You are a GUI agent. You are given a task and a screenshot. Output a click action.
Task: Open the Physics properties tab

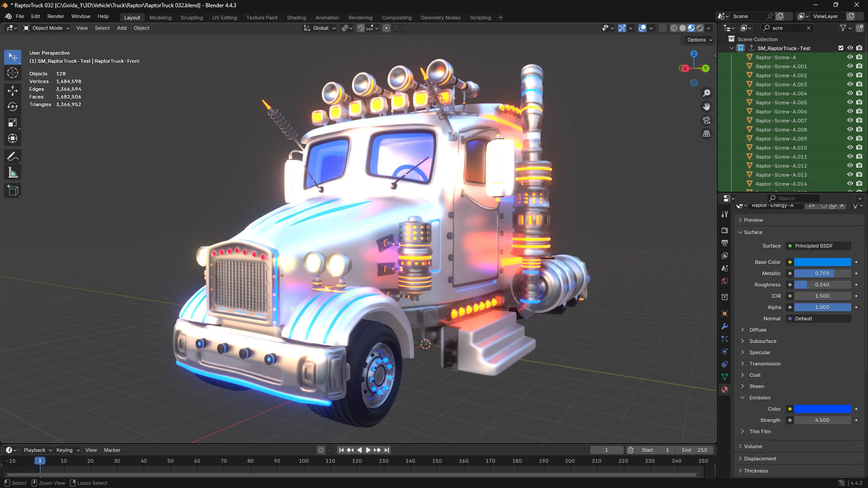point(724,352)
